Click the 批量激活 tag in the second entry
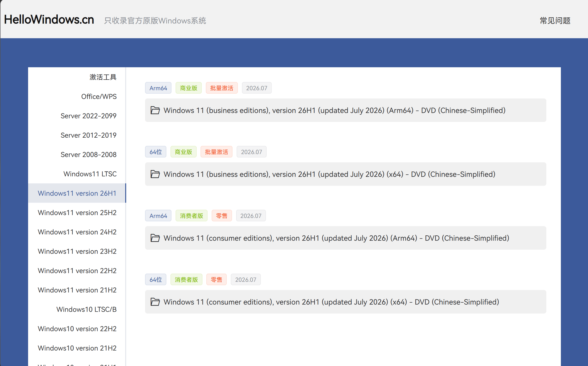 [216, 152]
